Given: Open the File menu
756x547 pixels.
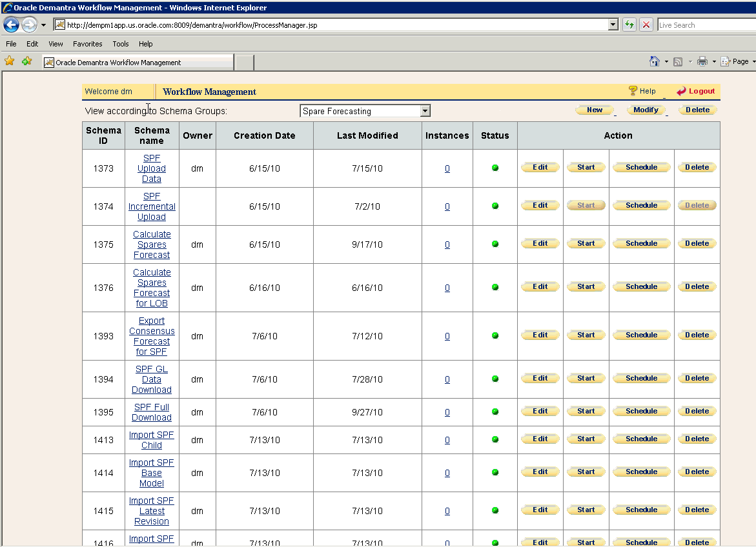Looking at the screenshot, I should pos(11,44).
